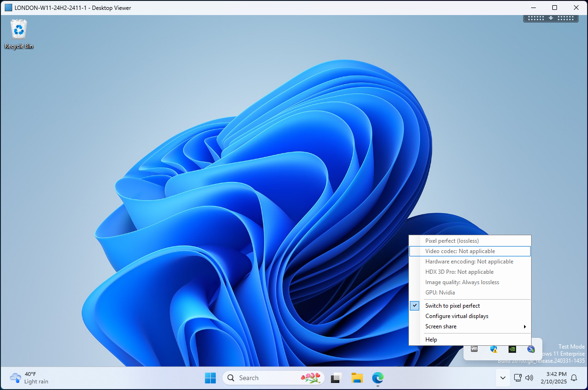588x390 pixels.
Task: Expand the Desktop Viewer toolbar at top
Action: point(550,18)
